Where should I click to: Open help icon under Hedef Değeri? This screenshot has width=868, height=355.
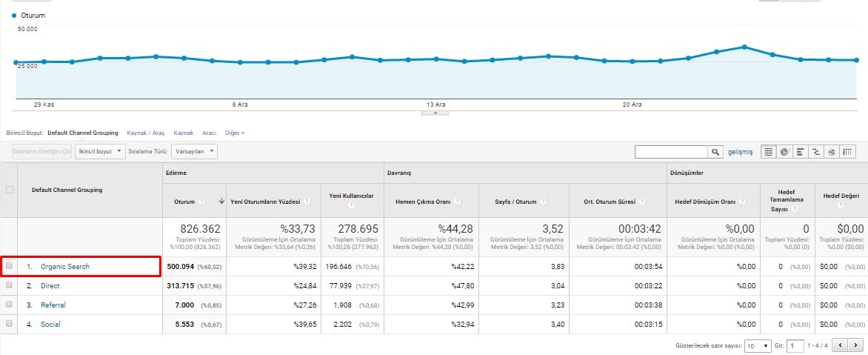[x=841, y=205]
